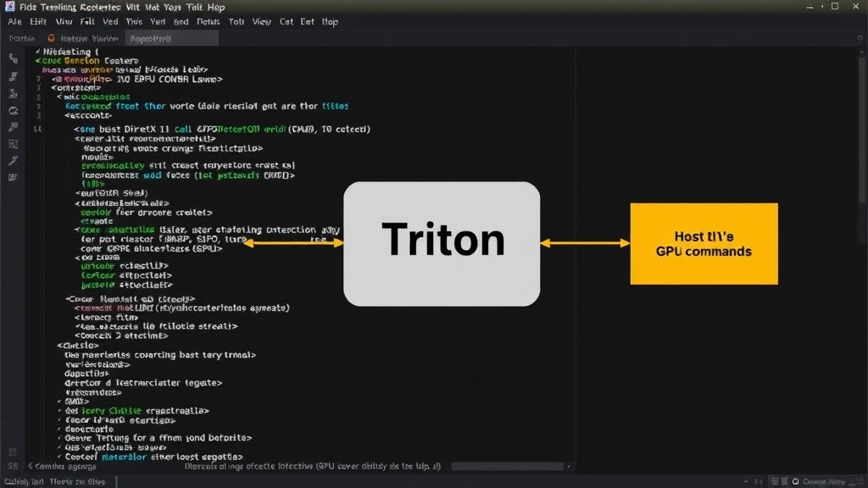Click the gray 'Triton' box in the diagram
The width and height of the screenshot is (868, 488).
(442, 244)
